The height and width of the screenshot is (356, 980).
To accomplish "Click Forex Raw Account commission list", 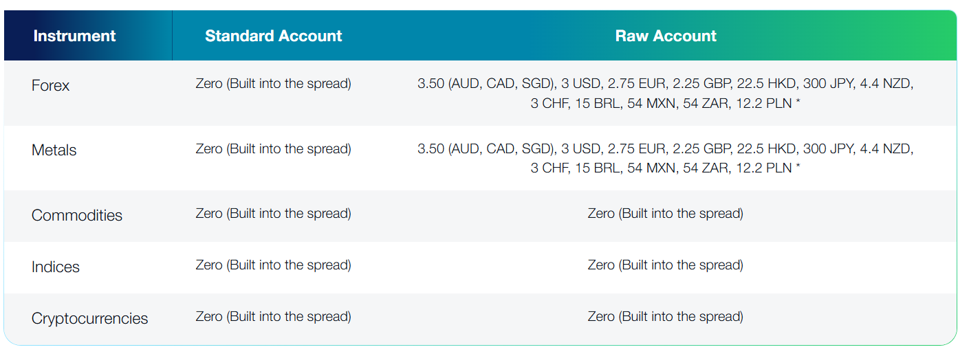I will point(665,93).
